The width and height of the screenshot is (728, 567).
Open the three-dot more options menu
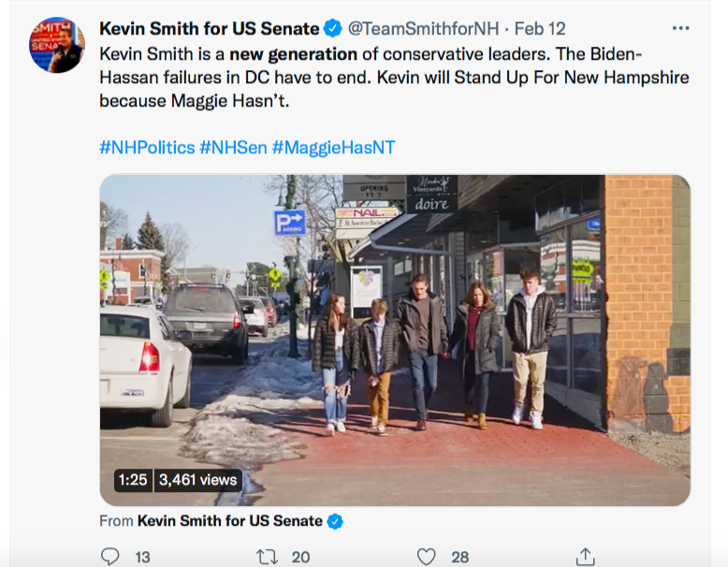(681, 29)
